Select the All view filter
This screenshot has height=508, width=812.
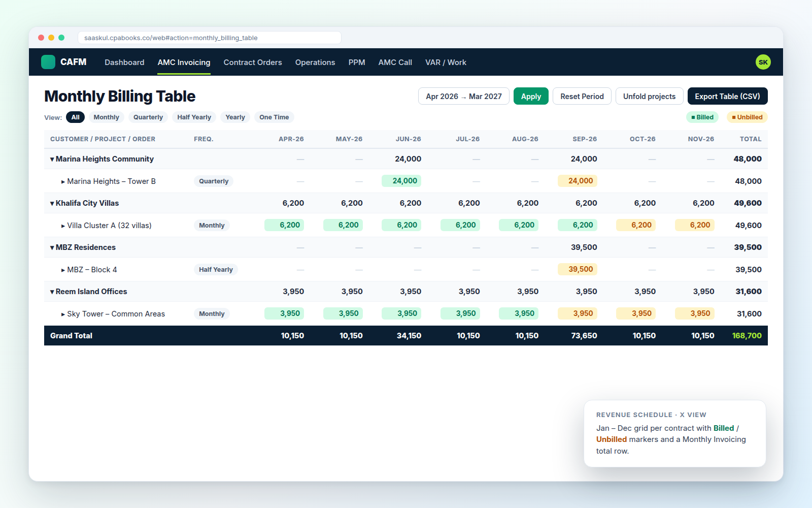pyautogui.click(x=75, y=117)
